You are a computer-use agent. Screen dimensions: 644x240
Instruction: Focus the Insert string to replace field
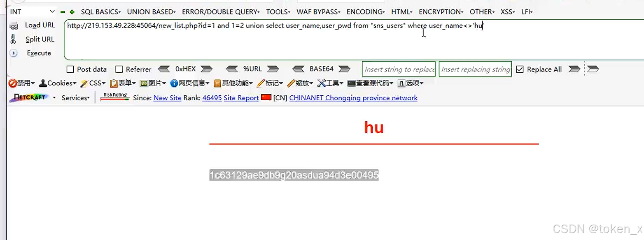[399, 69]
